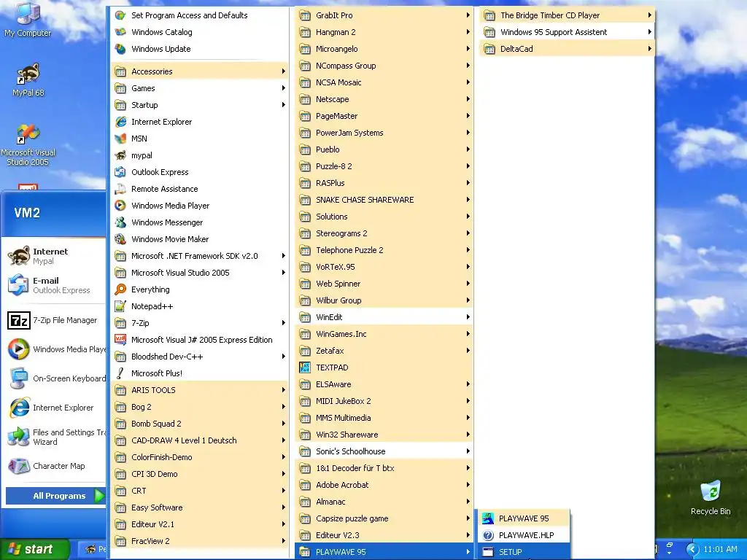The height and width of the screenshot is (560, 747).
Task: Click the Internet Explorer icon in All Programs
Action: coord(120,122)
